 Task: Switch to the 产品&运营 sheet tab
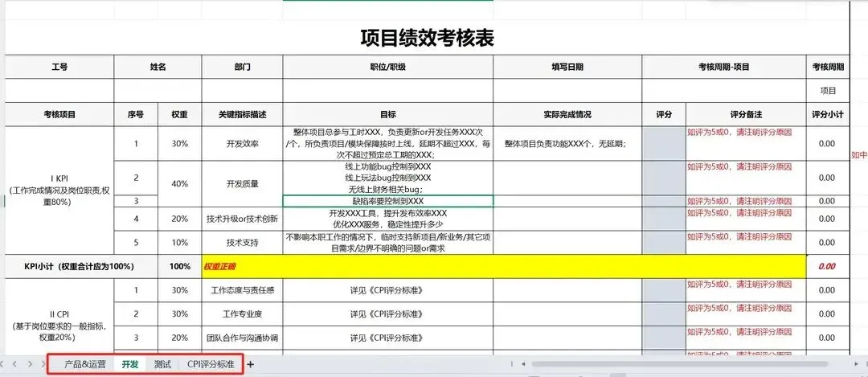(85, 364)
